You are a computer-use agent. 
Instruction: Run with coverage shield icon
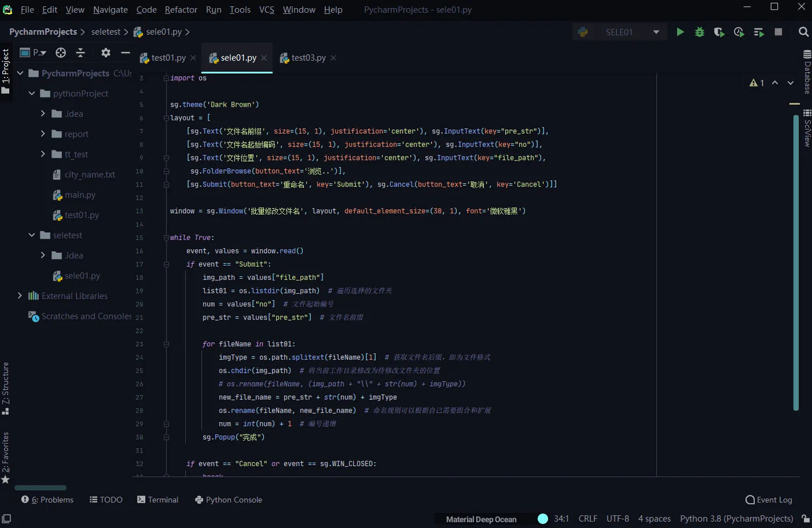click(719, 32)
